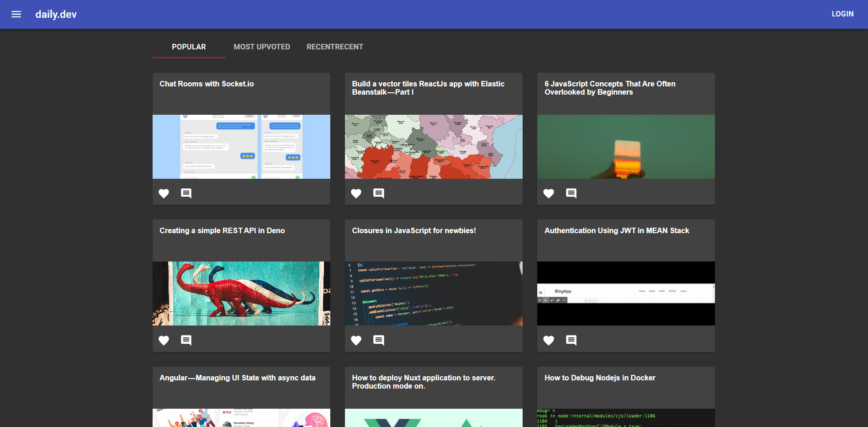Open How to Debug Nodejs in Docker
This screenshot has width=868, height=427.
[600, 378]
